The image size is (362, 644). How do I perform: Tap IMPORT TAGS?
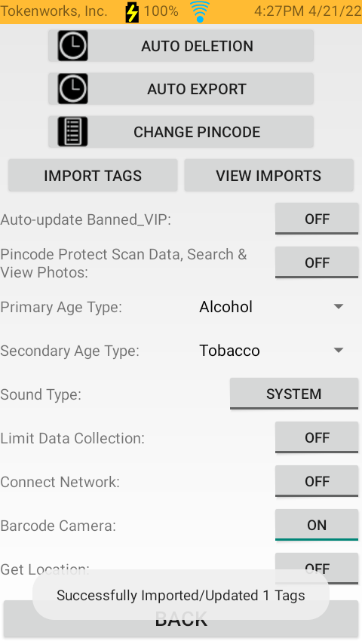(93, 176)
